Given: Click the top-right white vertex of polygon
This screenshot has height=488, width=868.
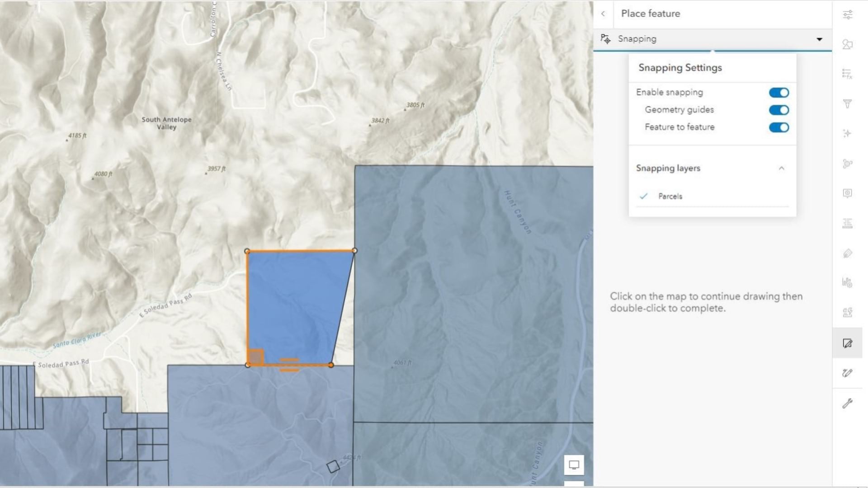Looking at the screenshot, I should [354, 250].
